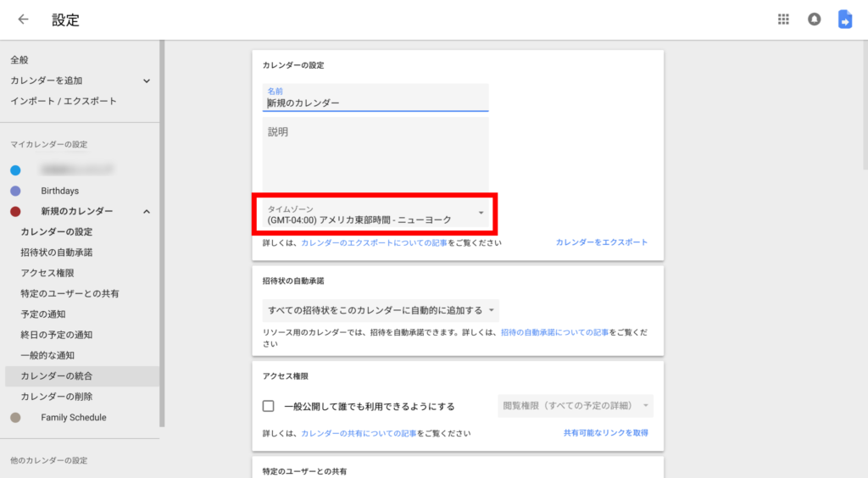Viewport: 868px width, 478px height.
Task: Select インポート / エクスポート in sidebar
Action: 64,101
